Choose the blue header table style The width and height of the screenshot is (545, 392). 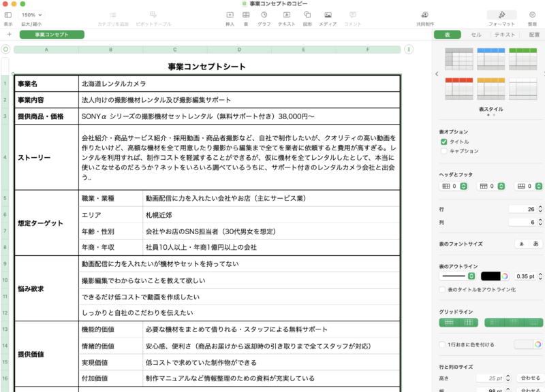[x=490, y=59]
